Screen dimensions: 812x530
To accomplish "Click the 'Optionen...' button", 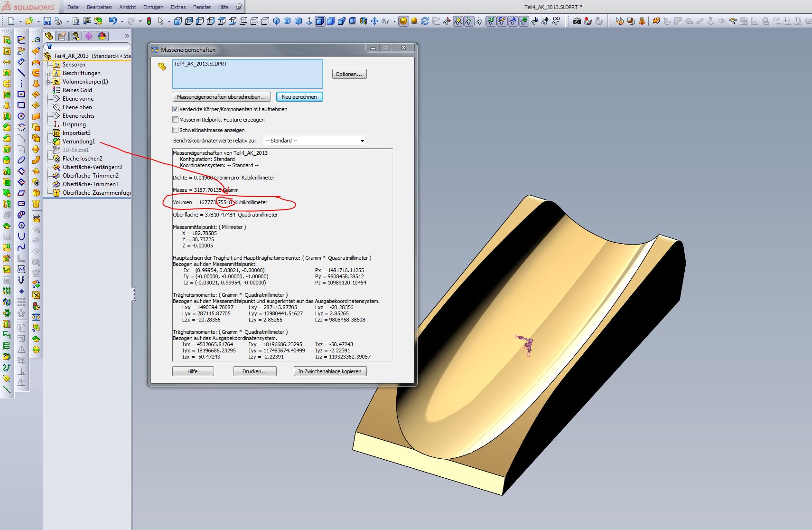I will [x=349, y=74].
